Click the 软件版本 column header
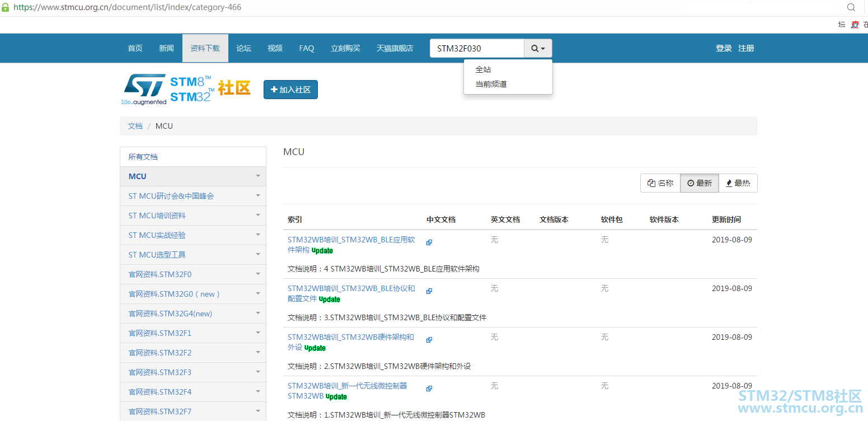868x421 pixels. (664, 219)
